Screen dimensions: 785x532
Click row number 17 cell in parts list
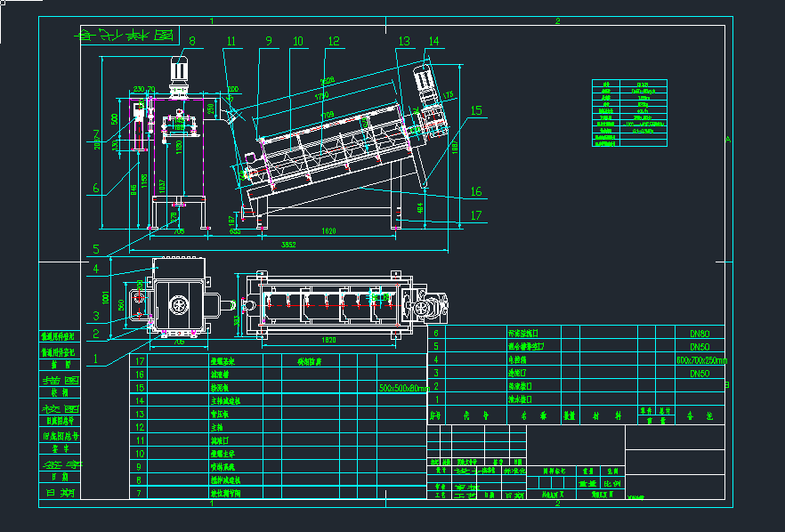pyautogui.click(x=140, y=361)
